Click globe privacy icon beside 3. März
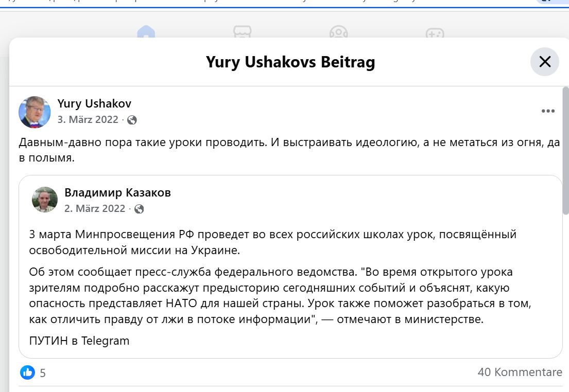 pyautogui.click(x=132, y=120)
